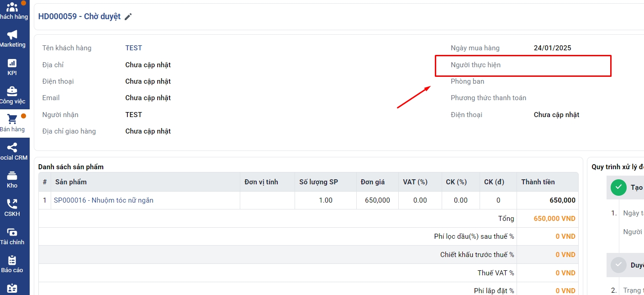The image size is (644, 295).
Task: Click pencil edit icon beside HD000059
Action: click(x=128, y=17)
